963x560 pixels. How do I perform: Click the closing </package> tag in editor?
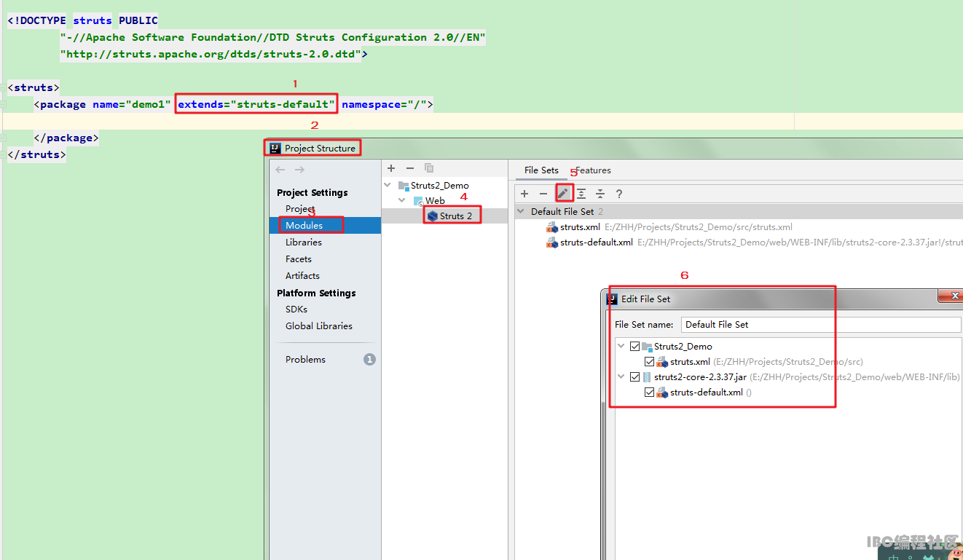click(x=66, y=138)
